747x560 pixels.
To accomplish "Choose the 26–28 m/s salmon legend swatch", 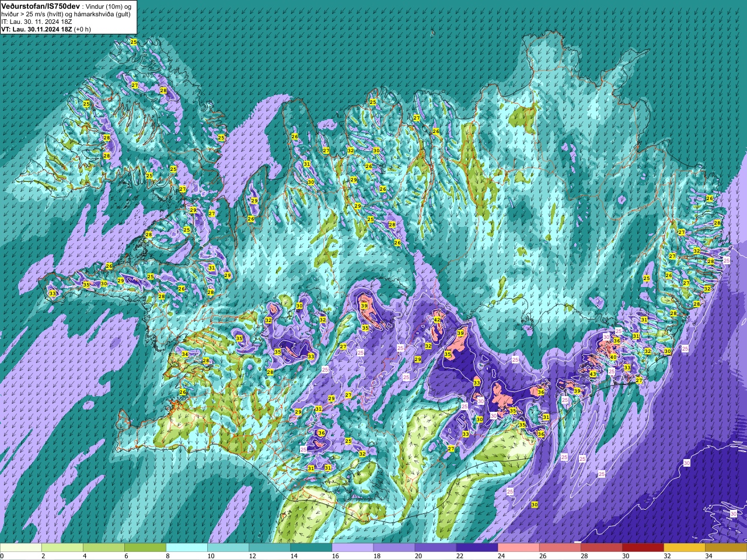I will (560, 548).
